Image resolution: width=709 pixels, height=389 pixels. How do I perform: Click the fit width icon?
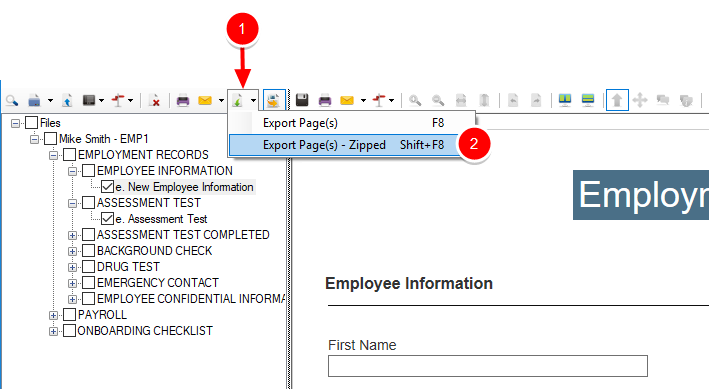point(461,100)
